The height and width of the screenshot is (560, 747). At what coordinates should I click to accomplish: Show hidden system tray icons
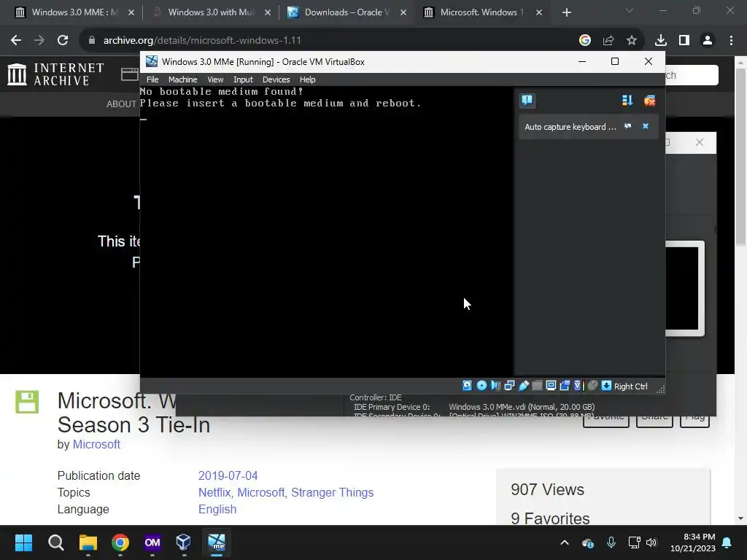(565, 542)
